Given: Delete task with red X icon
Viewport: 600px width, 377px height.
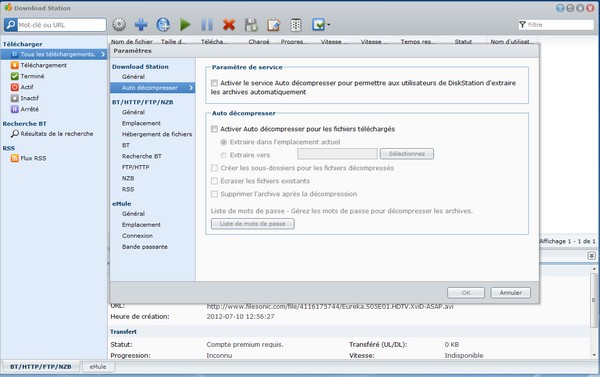Looking at the screenshot, I should [x=229, y=24].
